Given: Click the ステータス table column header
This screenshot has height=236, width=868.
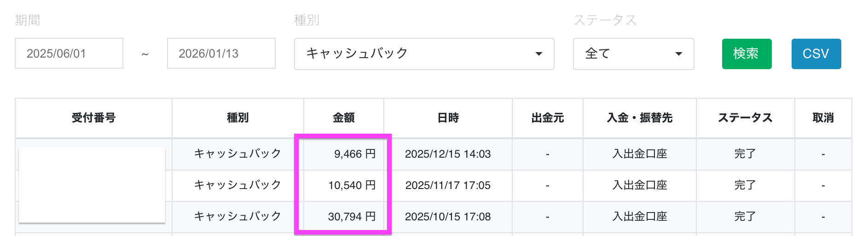Looking at the screenshot, I should pos(745,118).
